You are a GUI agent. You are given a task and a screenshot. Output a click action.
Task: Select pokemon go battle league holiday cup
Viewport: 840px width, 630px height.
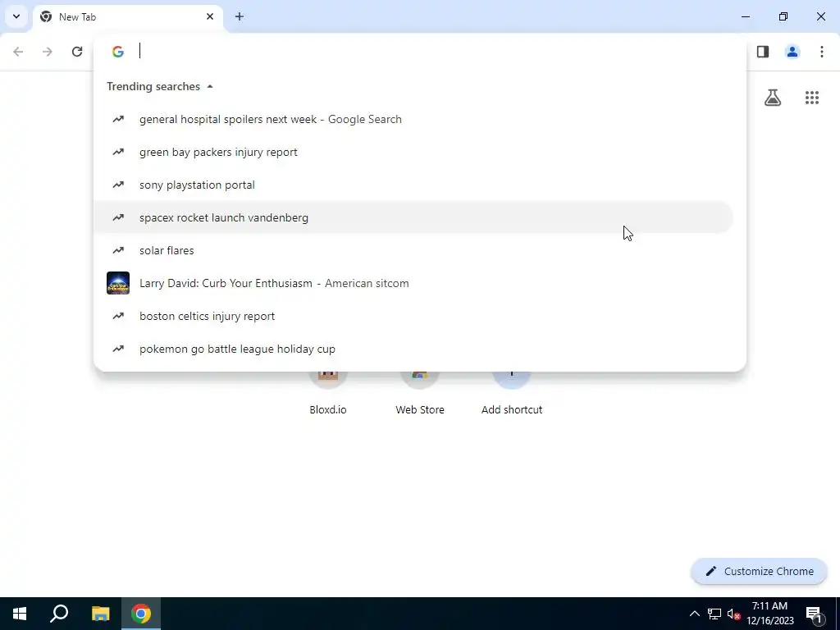pos(413,348)
